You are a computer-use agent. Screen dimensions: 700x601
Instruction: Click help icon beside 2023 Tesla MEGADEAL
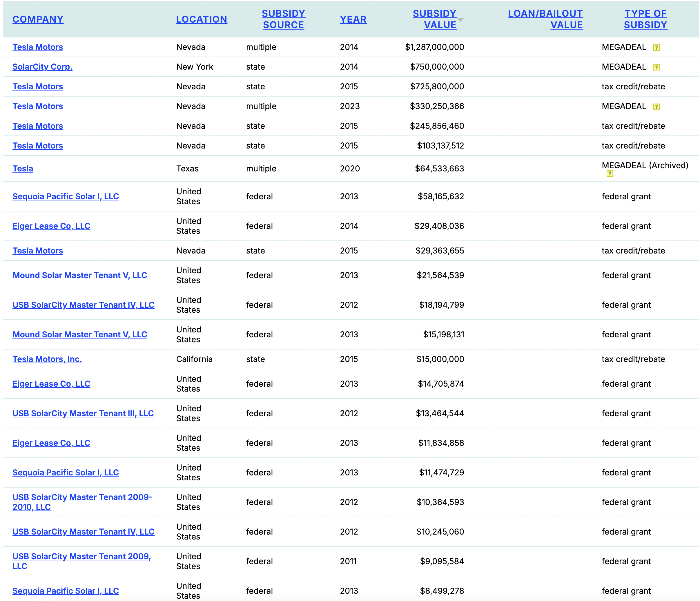click(x=656, y=107)
